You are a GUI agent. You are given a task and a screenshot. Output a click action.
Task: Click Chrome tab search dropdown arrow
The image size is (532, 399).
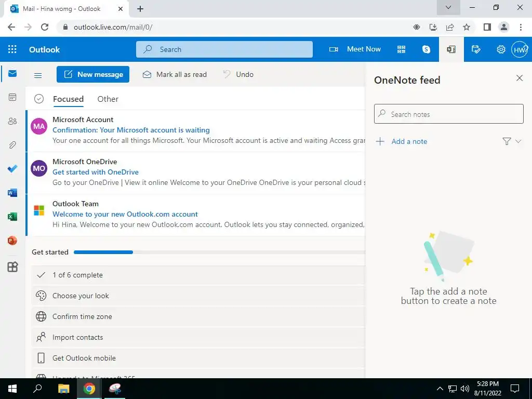(448, 7)
